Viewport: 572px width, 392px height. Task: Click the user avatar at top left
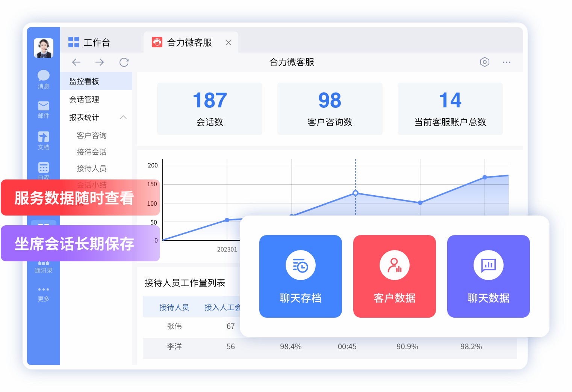[x=43, y=48]
